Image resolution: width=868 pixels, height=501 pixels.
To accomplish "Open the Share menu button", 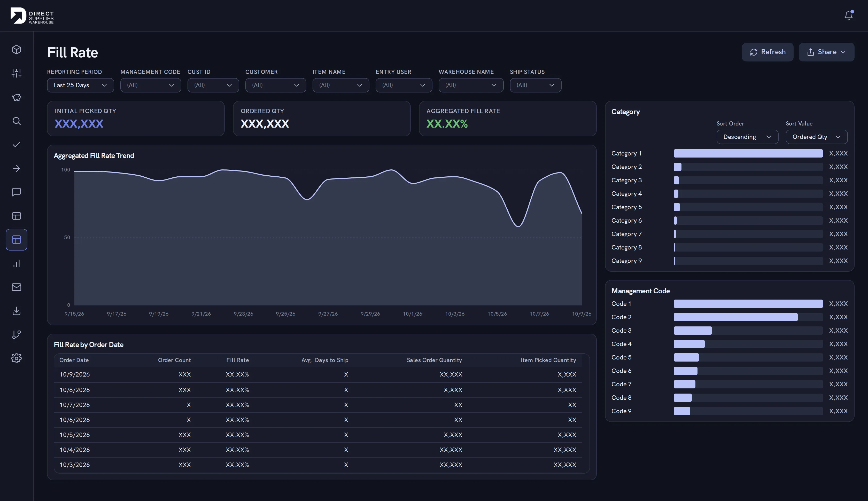I will pyautogui.click(x=826, y=52).
